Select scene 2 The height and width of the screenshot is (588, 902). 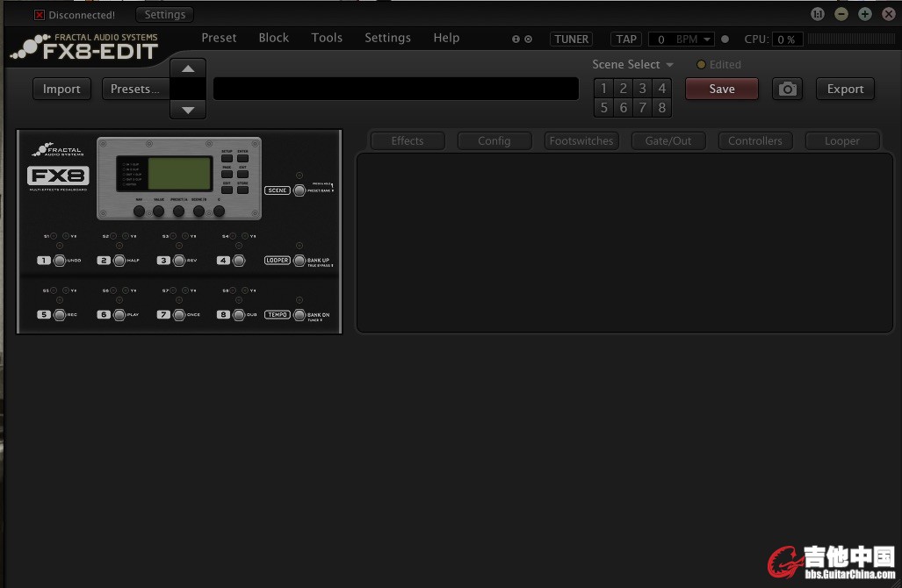(623, 89)
